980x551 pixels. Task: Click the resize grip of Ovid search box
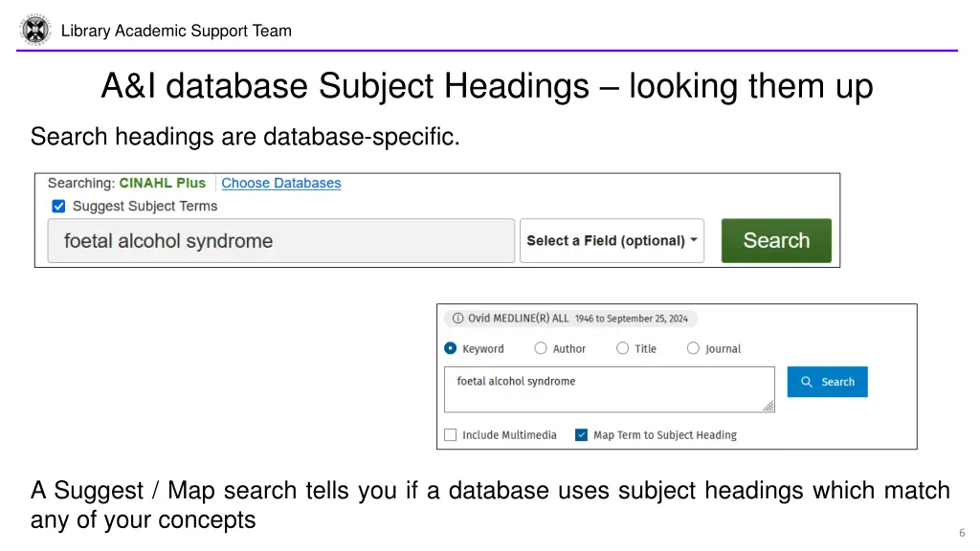768,406
